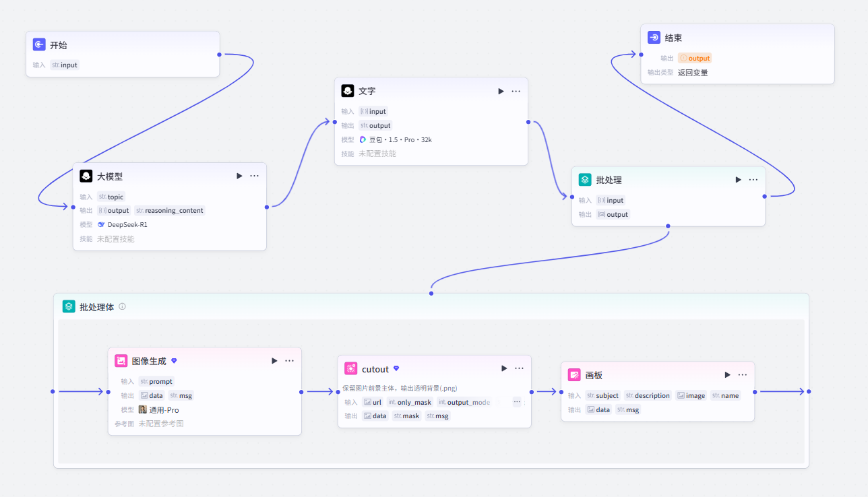Click the 批处理 node teal layers icon
868x497 pixels.
click(585, 180)
